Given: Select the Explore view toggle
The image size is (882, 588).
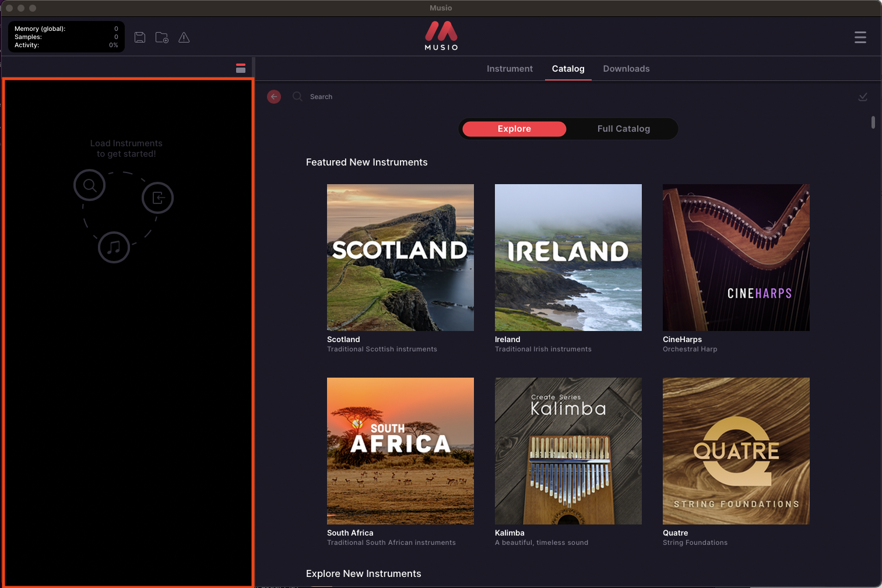Looking at the screenshot, I should point(514,129).
